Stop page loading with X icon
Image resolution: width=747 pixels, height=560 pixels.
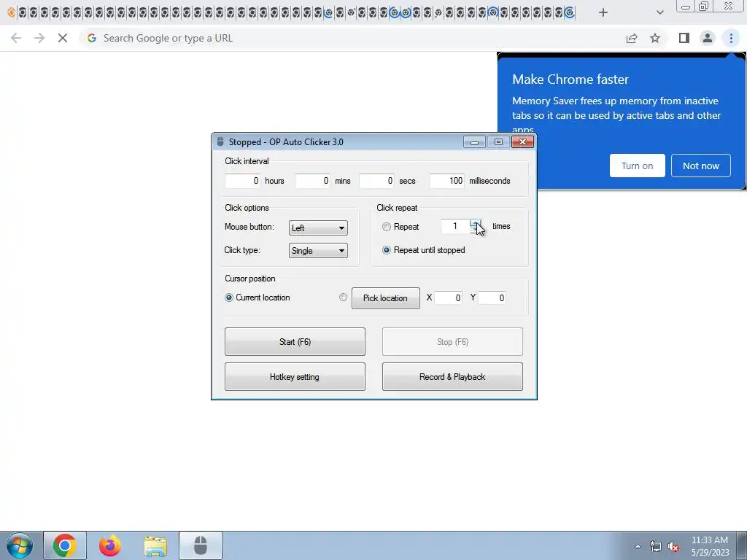coord(63,38)
